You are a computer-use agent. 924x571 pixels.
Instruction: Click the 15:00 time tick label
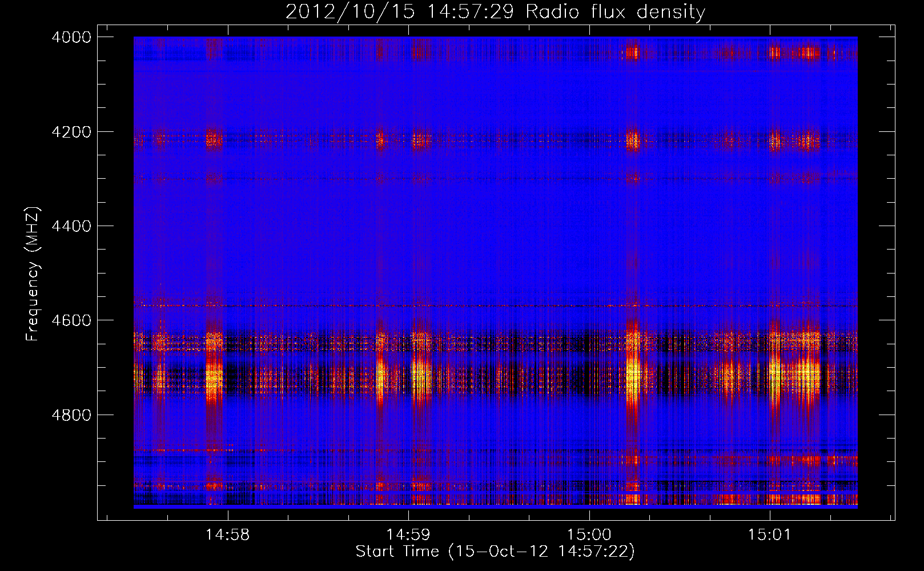(589, 535)
